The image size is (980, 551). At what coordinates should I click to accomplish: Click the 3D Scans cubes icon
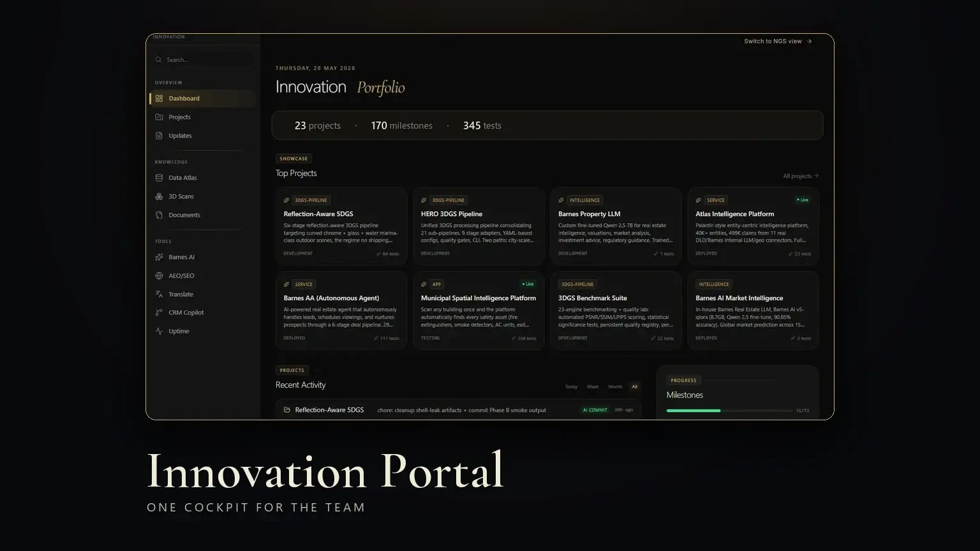[159, 196]
